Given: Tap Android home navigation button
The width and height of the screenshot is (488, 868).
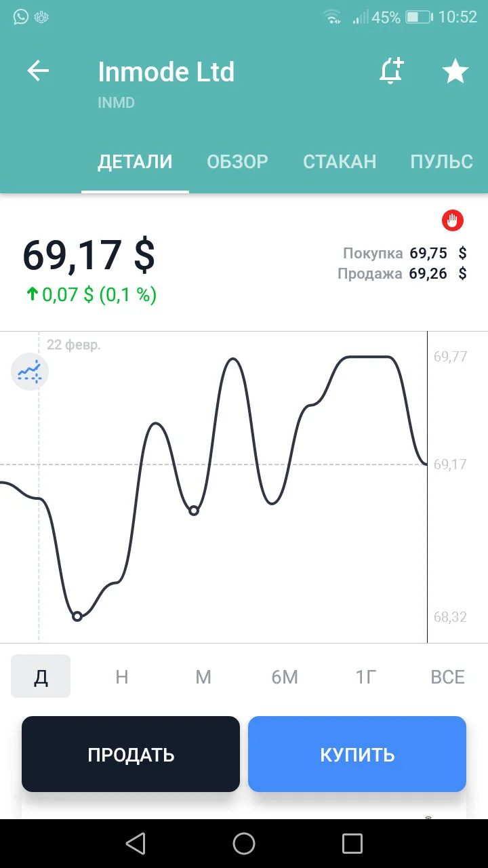Looking at the screenshot, I should [244, 844].
